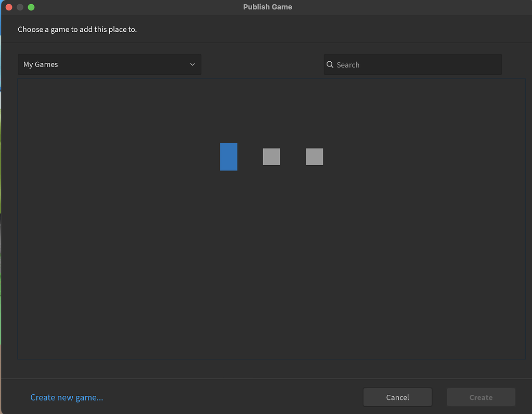
Task: Click inside the Search field
Action: (412, 64)
